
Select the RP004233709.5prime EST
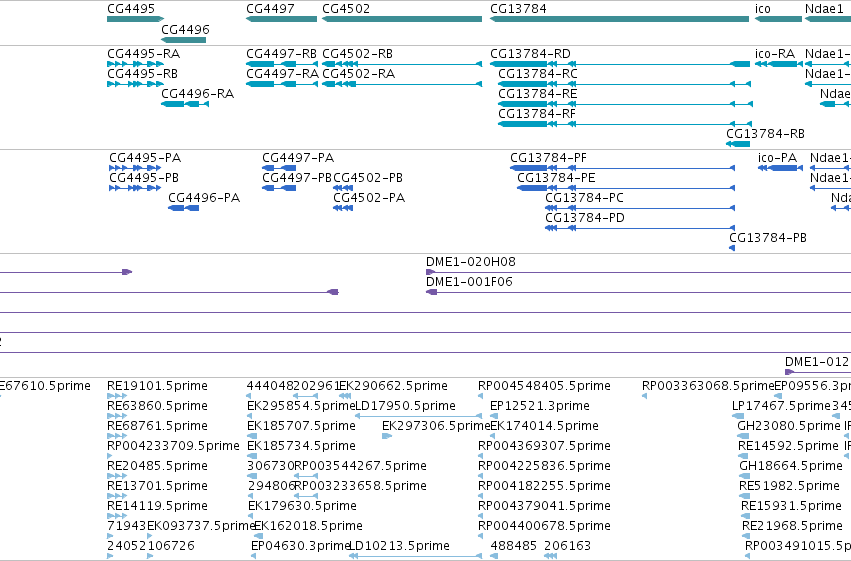coord(110,456)
